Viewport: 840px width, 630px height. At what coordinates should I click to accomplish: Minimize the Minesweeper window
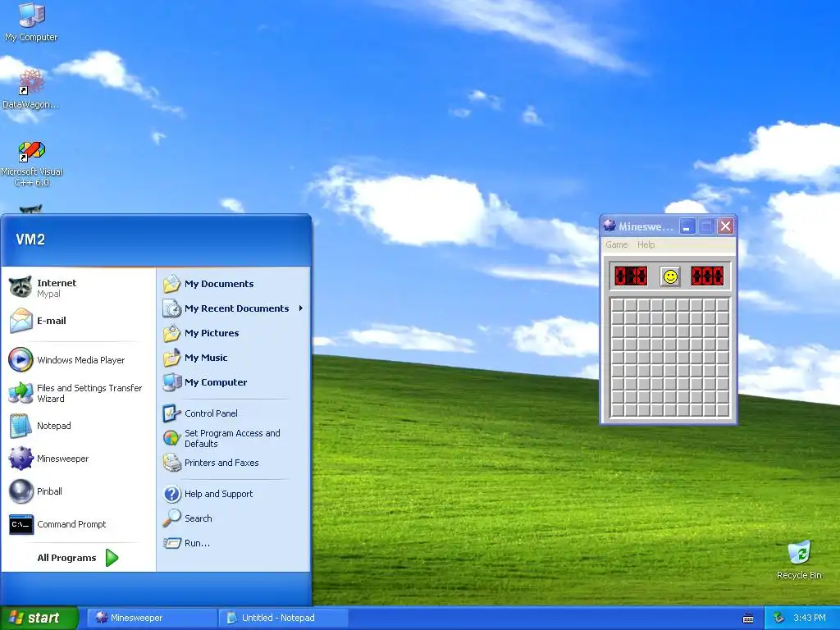(x=687, y=226)
